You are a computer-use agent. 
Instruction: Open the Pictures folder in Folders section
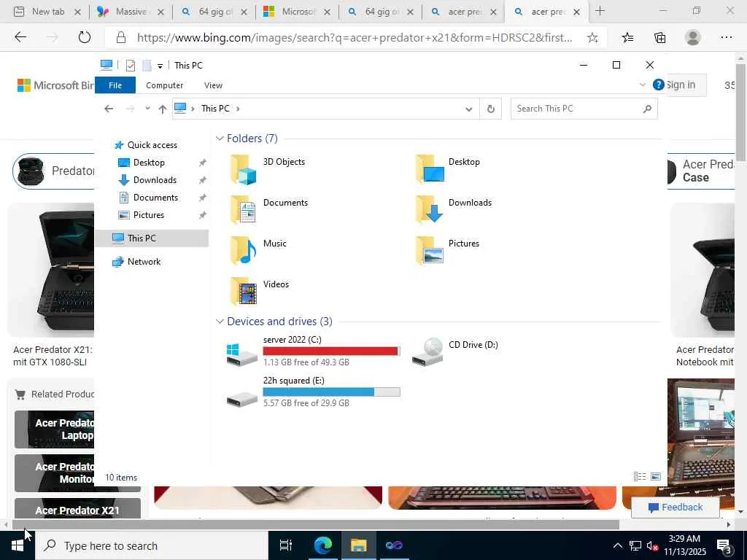448,251
